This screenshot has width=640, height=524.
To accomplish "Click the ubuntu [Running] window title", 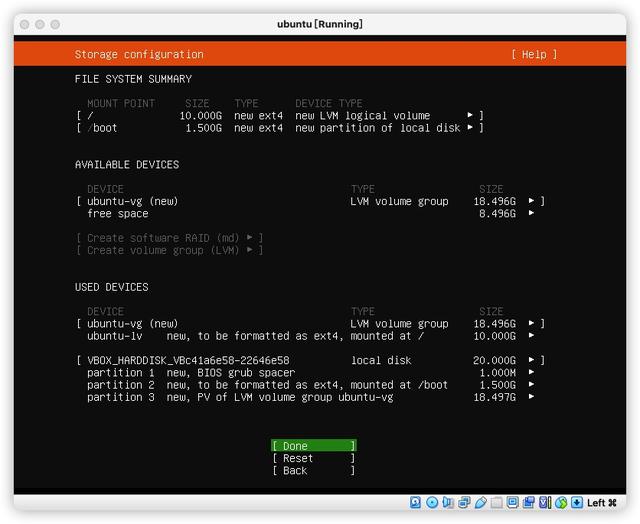I will coord(320,24).
